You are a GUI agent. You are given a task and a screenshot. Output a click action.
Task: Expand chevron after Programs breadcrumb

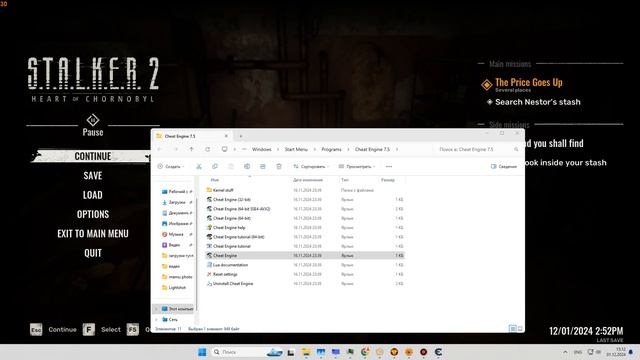click(348, 149)
